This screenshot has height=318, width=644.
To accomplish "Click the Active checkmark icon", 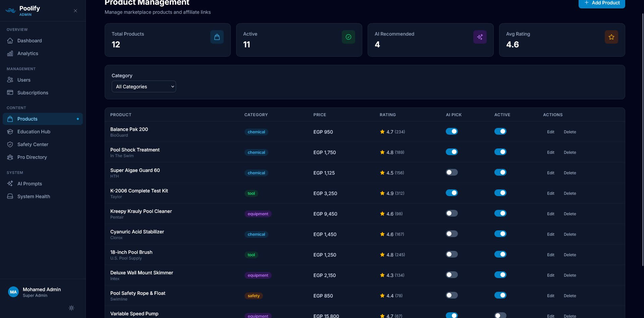I will (x=348, y=37).
